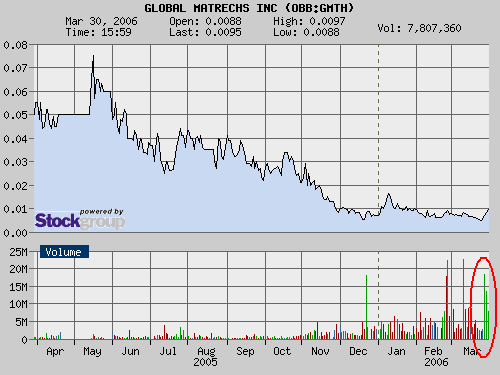Select the Open: 0.0088 value
This screenshot has width=500, height=375.
tap(205, 21)
